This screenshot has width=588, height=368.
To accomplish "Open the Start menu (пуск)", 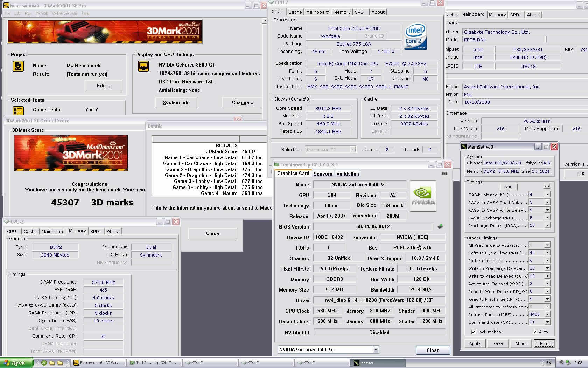I will (16, 363).
